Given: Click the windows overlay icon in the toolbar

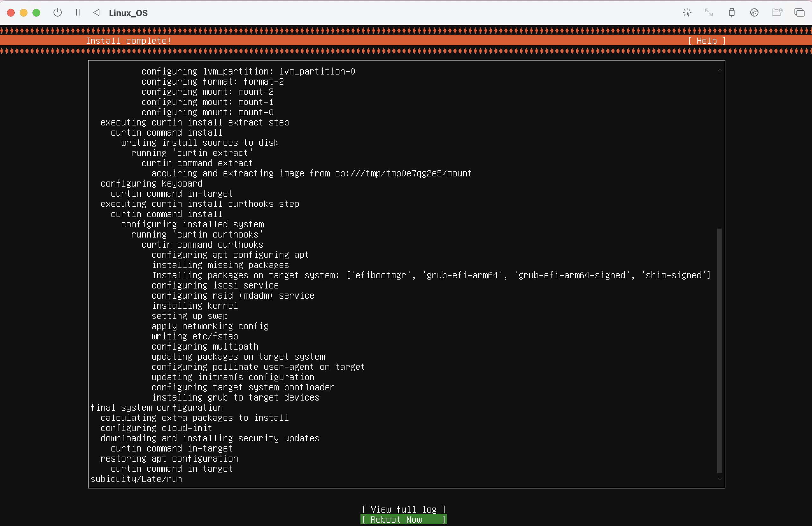Looking at the screenshot, I should tap(799, 13).
